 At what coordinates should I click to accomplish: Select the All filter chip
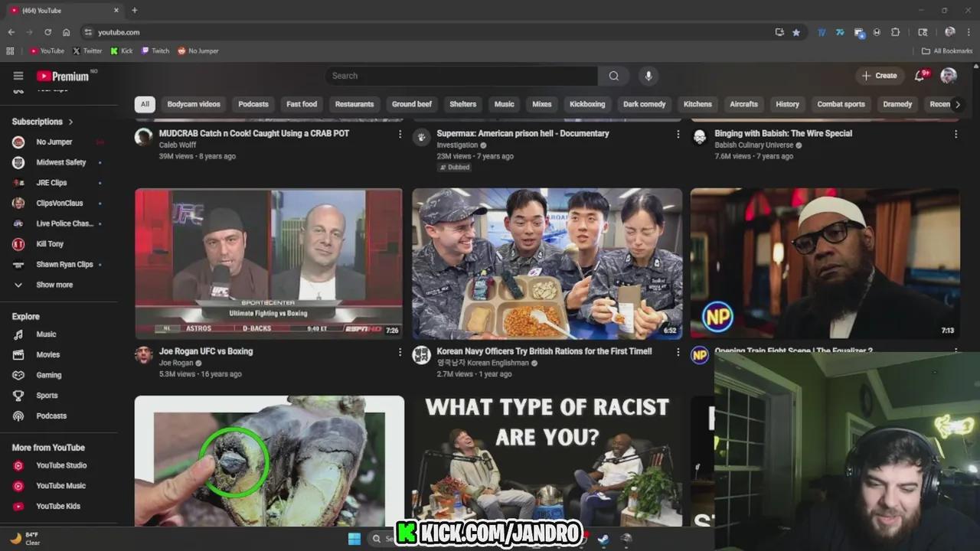click(x=145, y=104)
